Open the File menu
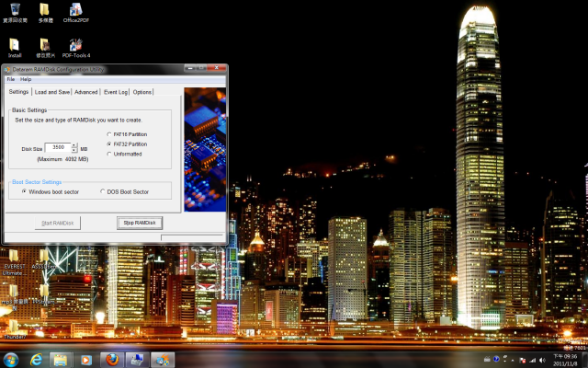Image resolution: width=588 pixels, height=368 pixels. tap(11, 79)
